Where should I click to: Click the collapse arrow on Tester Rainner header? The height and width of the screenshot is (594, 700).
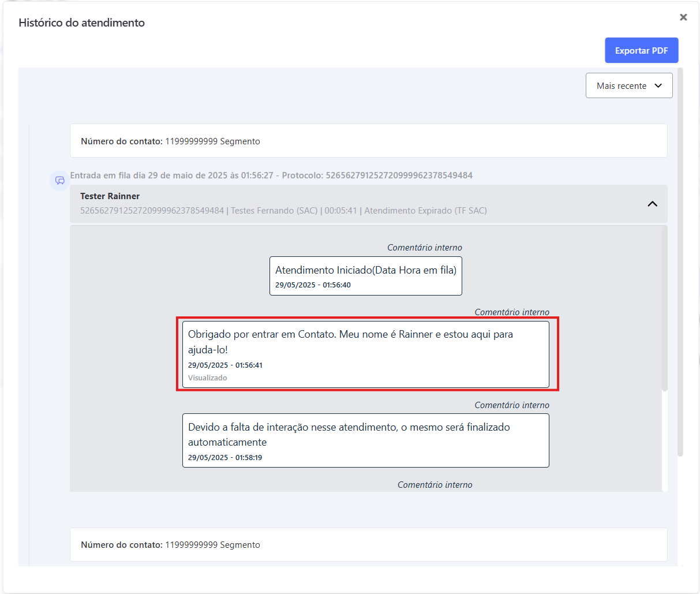click(x=652, y=204)
